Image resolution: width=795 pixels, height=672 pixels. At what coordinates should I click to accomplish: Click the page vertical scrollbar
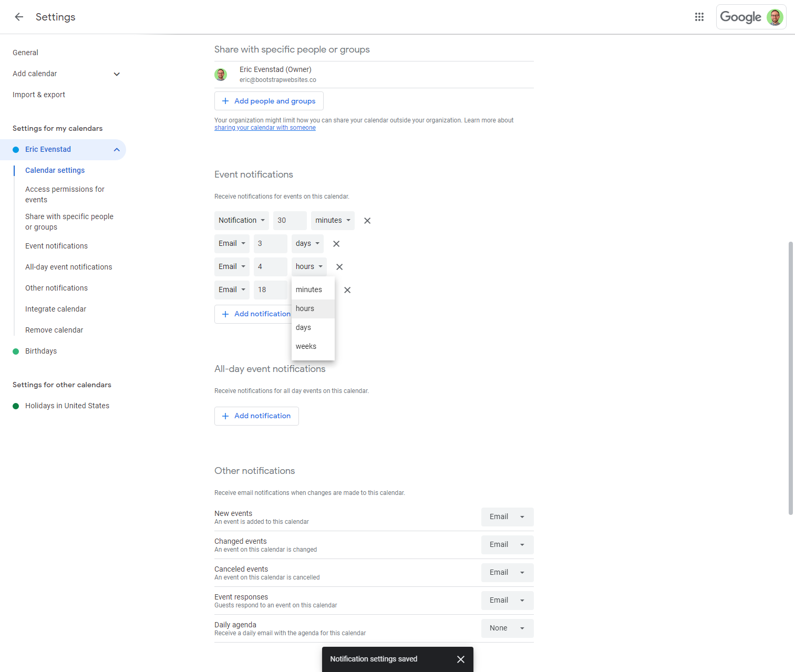790,378
